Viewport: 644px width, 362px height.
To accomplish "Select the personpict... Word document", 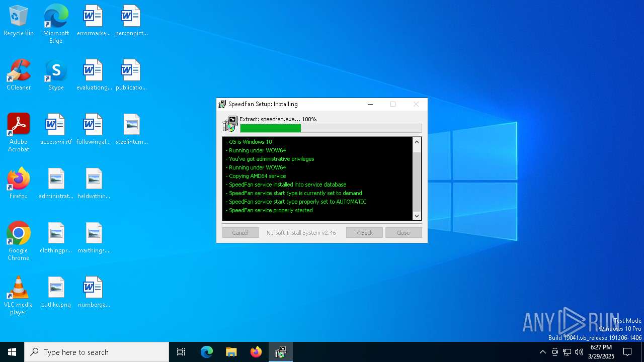I will [x=131, y=21].
